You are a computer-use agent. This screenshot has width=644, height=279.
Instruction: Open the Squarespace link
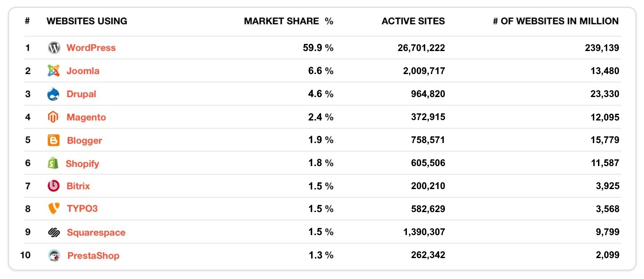pyautogui.click(x=96, y=232)
